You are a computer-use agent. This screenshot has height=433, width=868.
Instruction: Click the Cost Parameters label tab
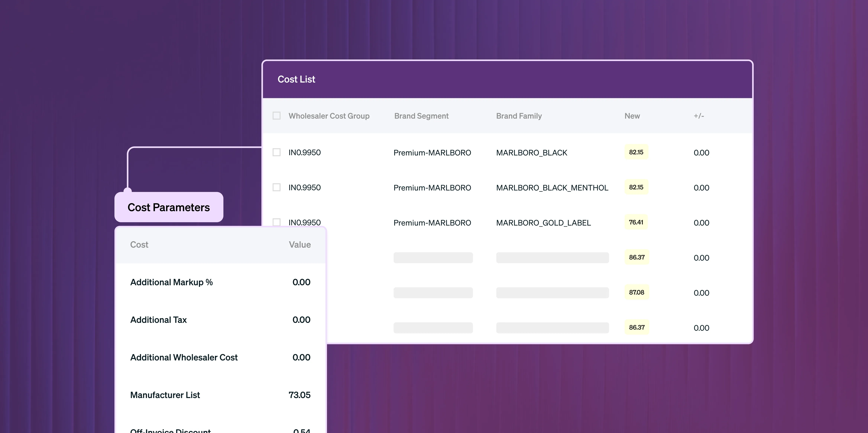tap(169, 207)
